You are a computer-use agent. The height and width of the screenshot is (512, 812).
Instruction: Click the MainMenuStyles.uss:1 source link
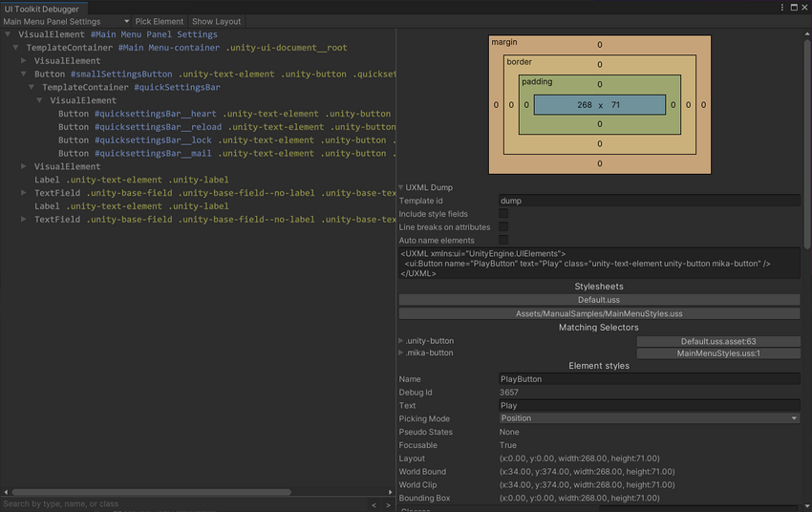(718, 353)
